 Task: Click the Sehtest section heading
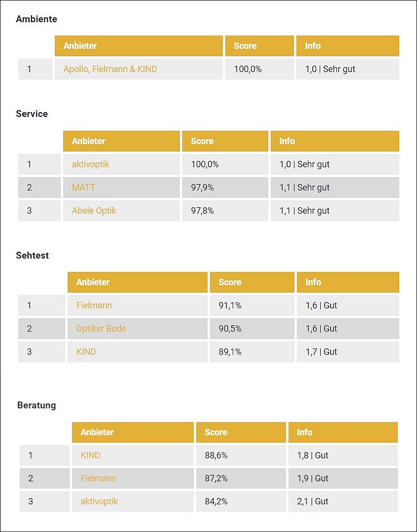point(33,256)
